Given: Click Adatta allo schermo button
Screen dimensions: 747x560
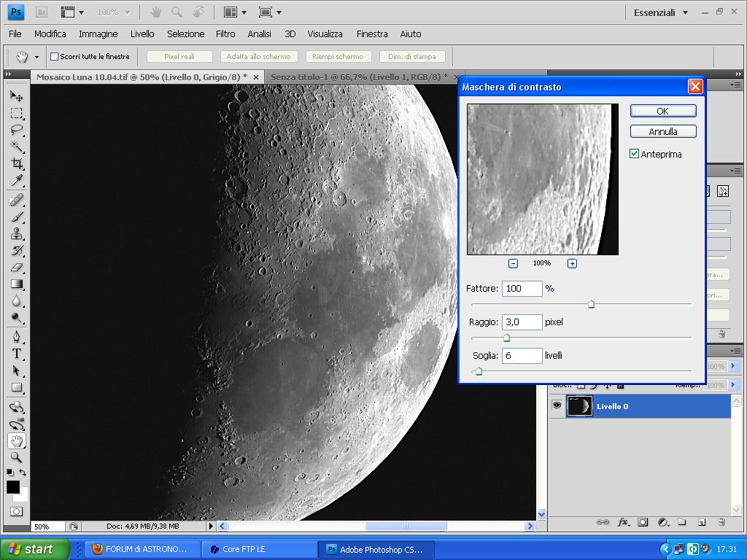Looking at the screenshot, I should tap(259, 57).
